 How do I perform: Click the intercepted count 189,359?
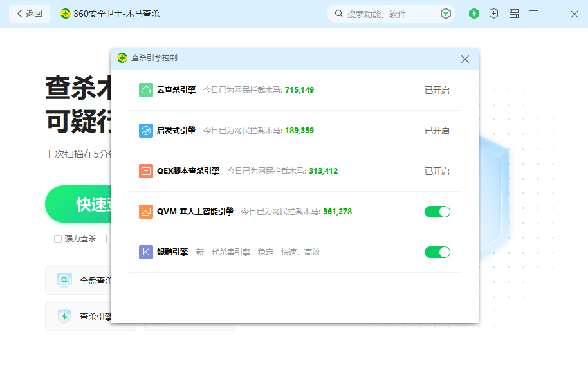pos(299,131)
